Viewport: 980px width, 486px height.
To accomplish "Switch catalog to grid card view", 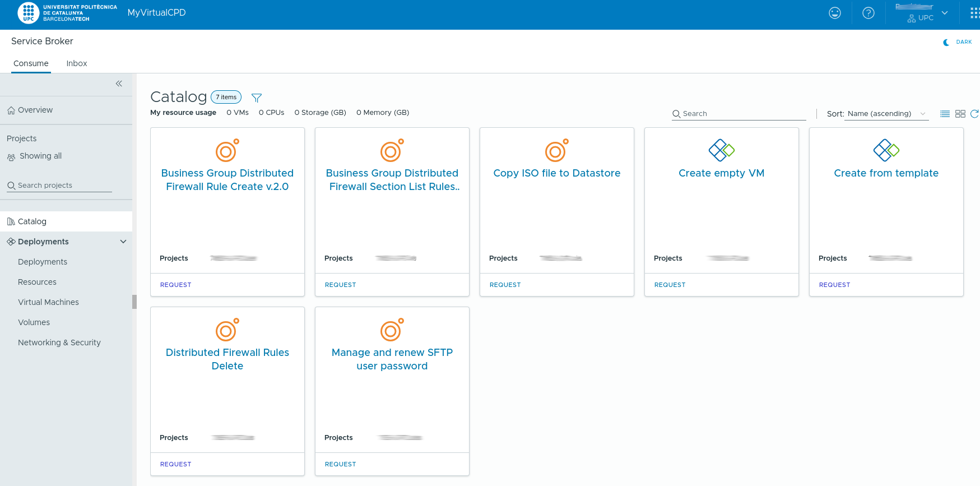I will (x=960, y=114).
